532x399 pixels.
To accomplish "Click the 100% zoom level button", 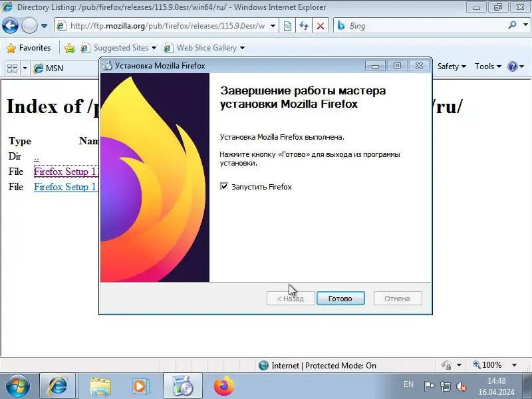I will point(487,365).
